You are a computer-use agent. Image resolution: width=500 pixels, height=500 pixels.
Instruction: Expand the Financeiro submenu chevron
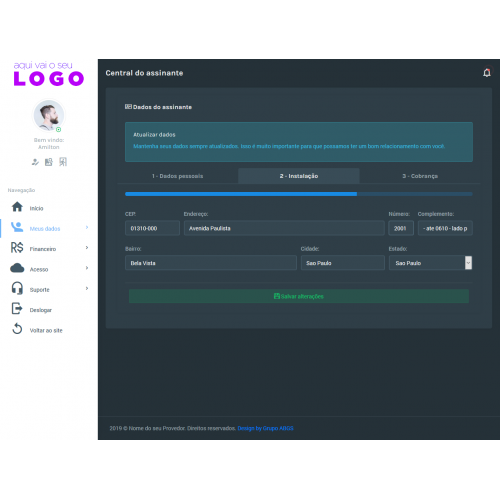pos(87,248)
